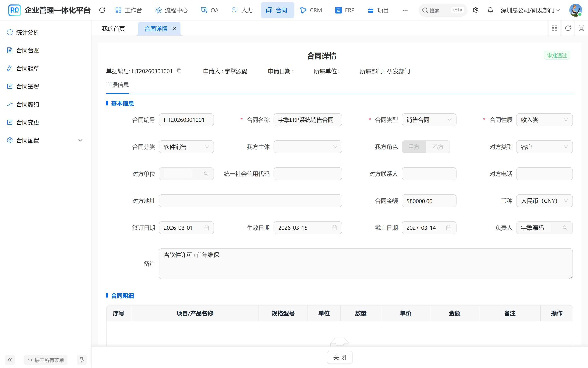The height and width of the screenshot is (368, 588).
Task: Select the 单据信息 tab
Action: [x=118, y=85]
